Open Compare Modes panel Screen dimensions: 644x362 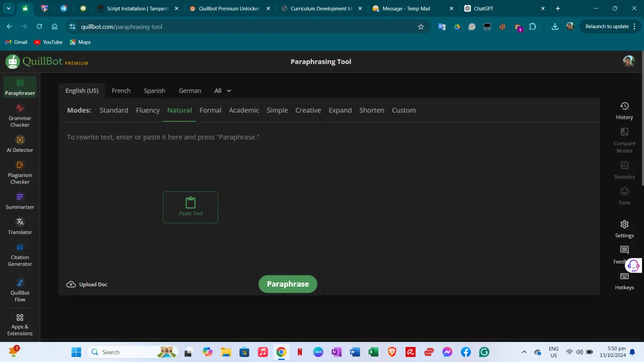coord(624,140)
